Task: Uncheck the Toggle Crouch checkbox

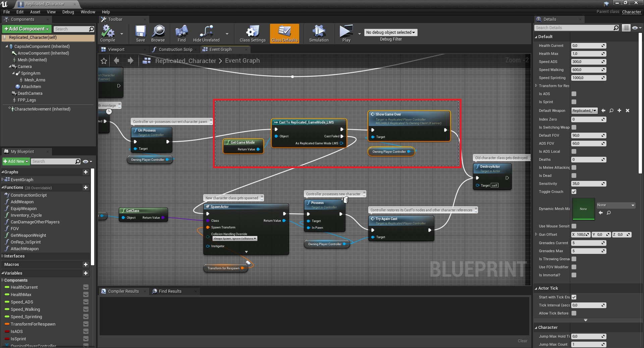Action: [x=574, y=192]
